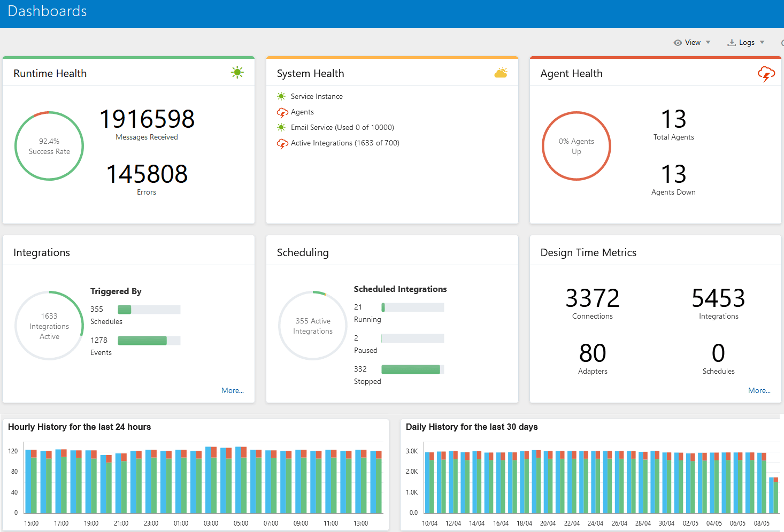Click the 08/05 bar in daily chart
The image size is (784, 532).
click(x=762, y=483)
